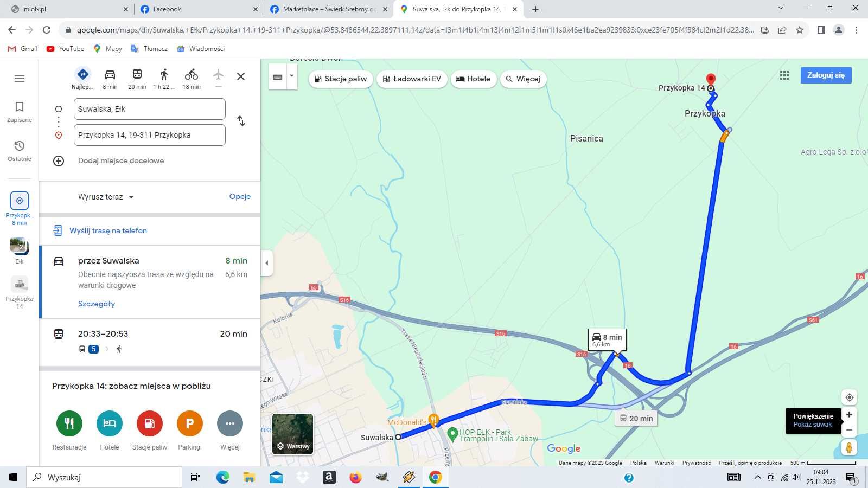Image resolution: width=868 pixels, height=488 pixels.
Task: Close the directions panel
Action: point(241,76)
